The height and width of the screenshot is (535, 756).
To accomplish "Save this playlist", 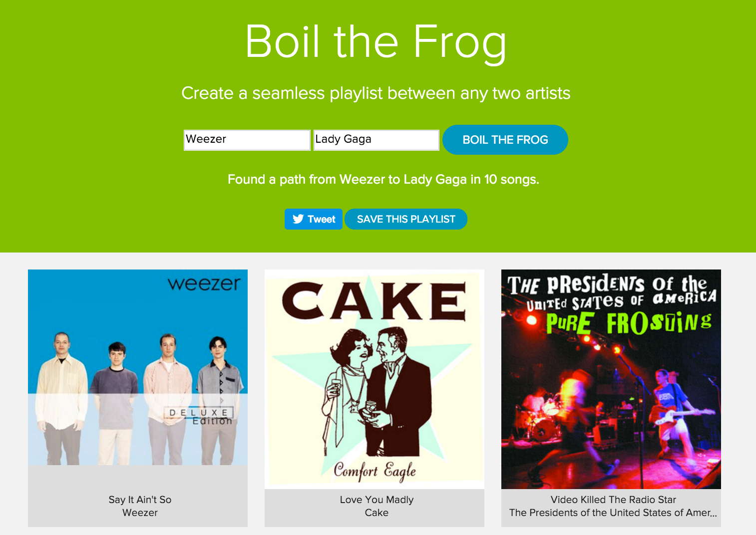I will (x=406, y=219).
